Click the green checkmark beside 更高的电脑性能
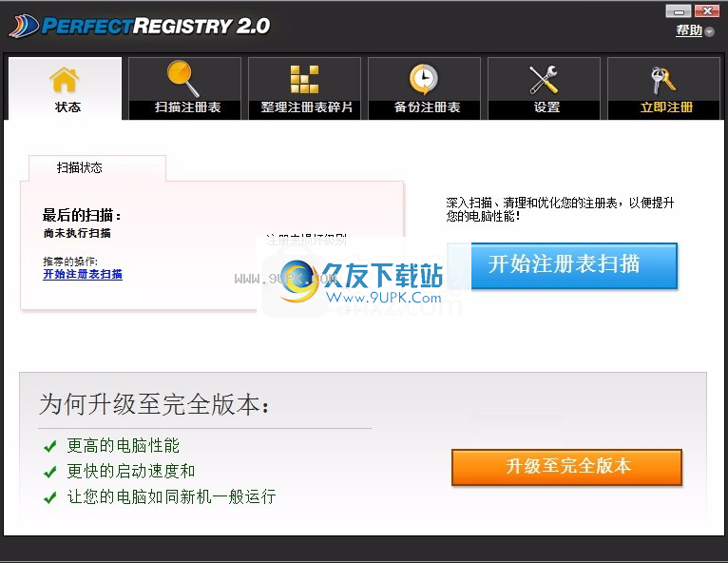Image resolution: width=728 pixels, height=563 pixels. click(50, 446)
